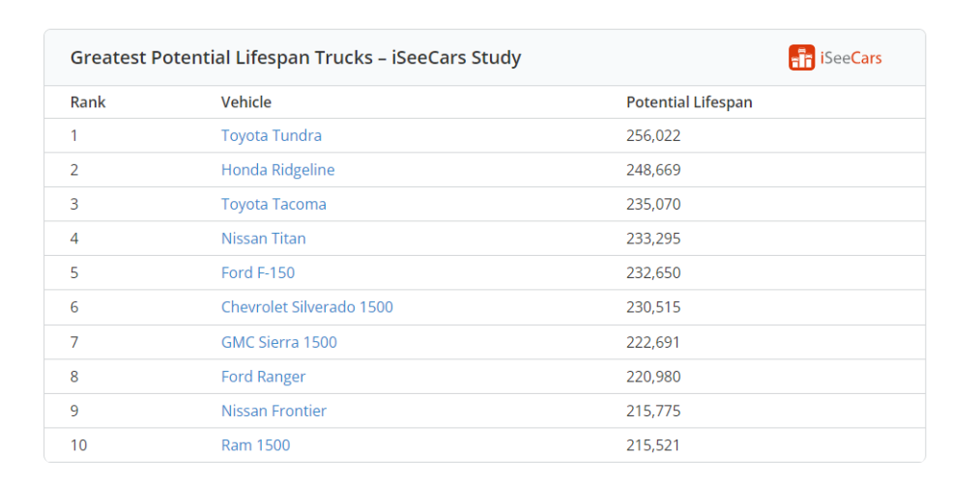Click the Potential Lifespan column header
Screen dimensions: 980x483
coord(689,101)
